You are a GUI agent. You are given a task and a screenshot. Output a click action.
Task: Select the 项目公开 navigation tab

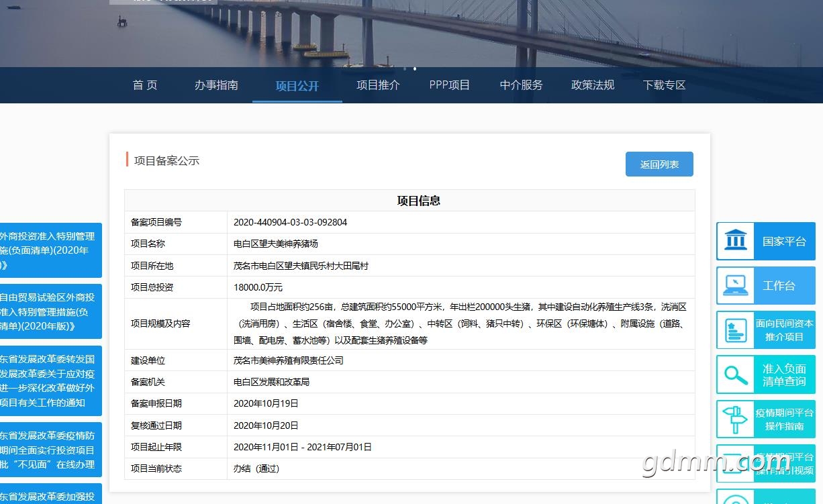click(297, 86)
